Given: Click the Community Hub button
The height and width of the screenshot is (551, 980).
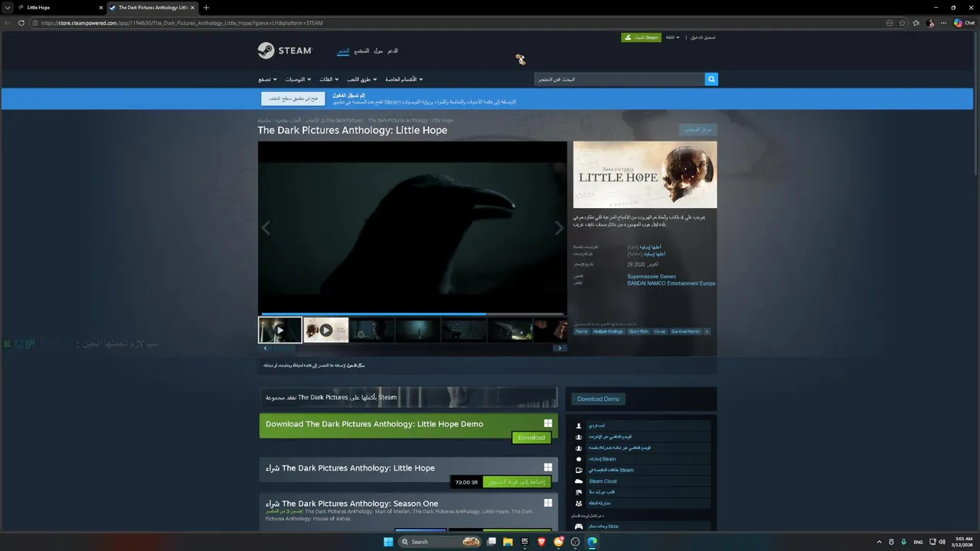Looking at the screenshot, I should pyautogui.click(x=698, y=129).
